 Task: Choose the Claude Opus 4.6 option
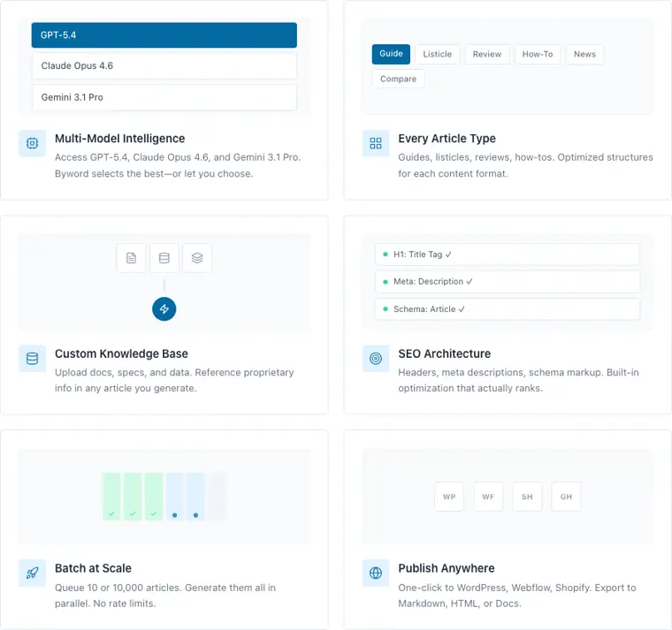tap(164, 66)
